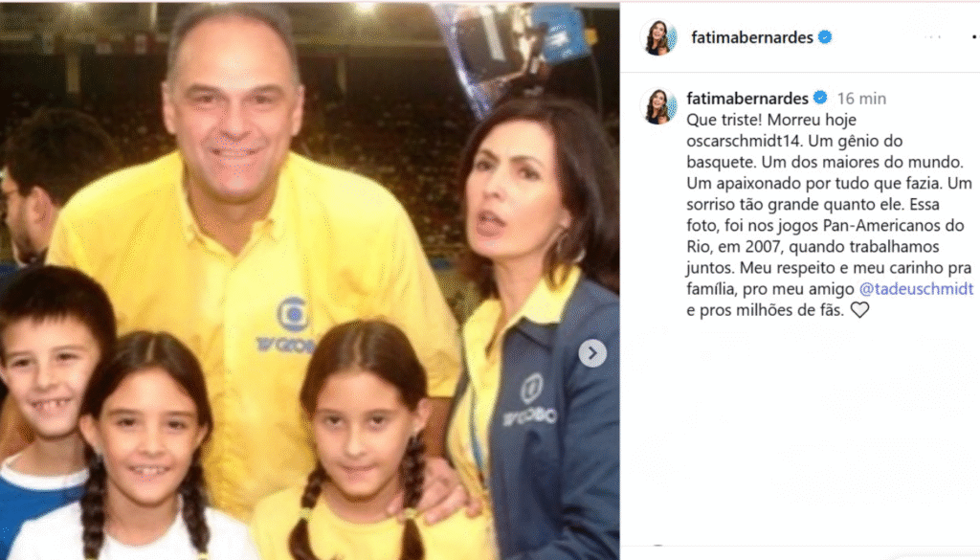Click TV Globo logo on yellow shirt
Image resolution: width=980 pixels, height=560 pixels.
[x=288, y=325]
